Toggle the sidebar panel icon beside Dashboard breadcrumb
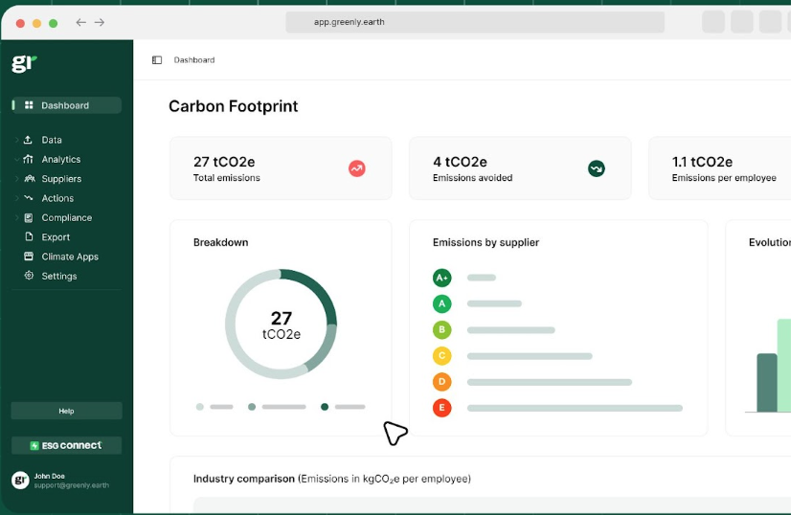This screenshot has height=515, width=812. coord(157,60)
